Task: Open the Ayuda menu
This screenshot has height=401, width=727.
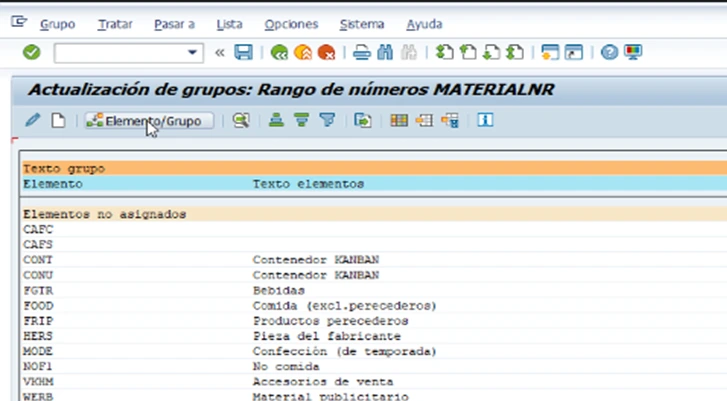Action: tap(424, 24)
